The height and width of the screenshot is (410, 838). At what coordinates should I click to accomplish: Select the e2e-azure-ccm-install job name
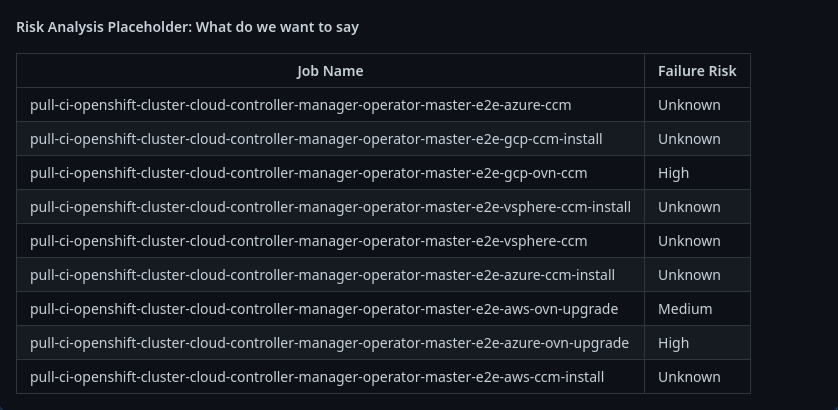point(322,275)
